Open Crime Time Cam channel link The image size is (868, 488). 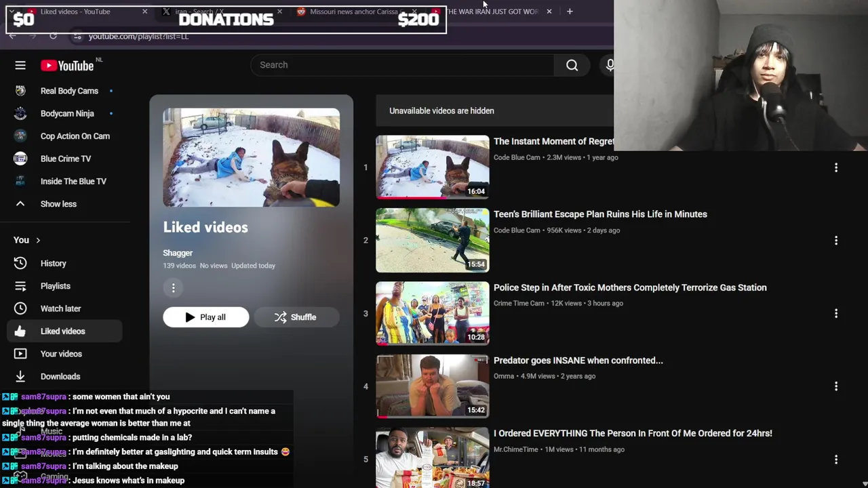coord(519,303)
